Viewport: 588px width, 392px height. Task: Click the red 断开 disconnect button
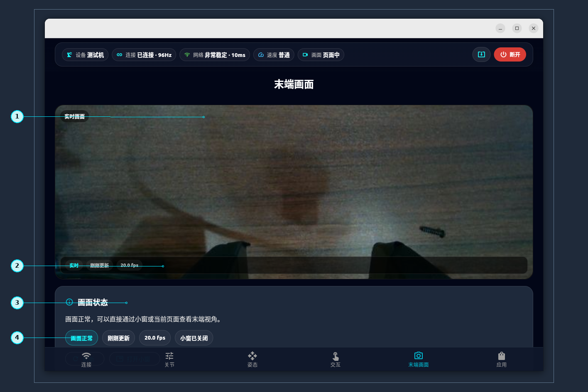click(510, 54)
